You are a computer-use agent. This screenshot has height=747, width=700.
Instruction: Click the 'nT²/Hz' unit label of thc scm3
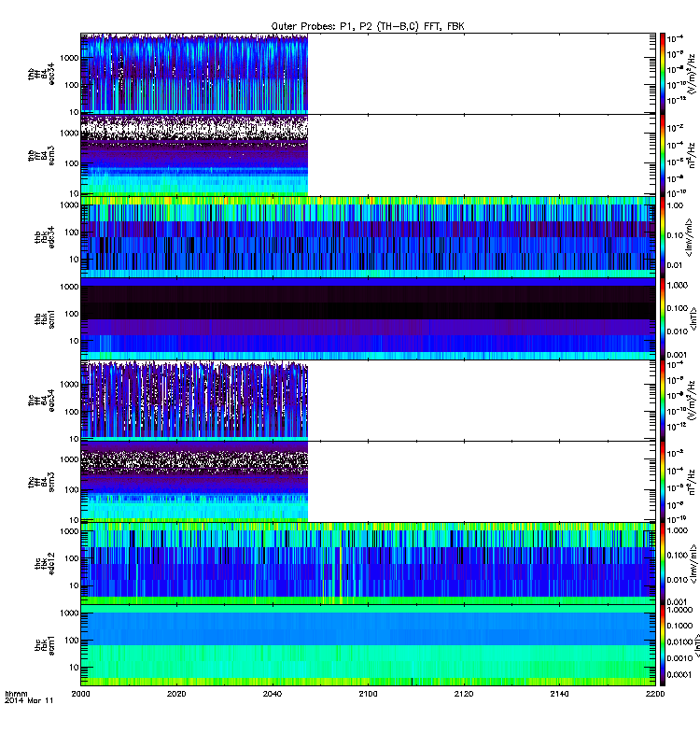(x=693, y=482)
